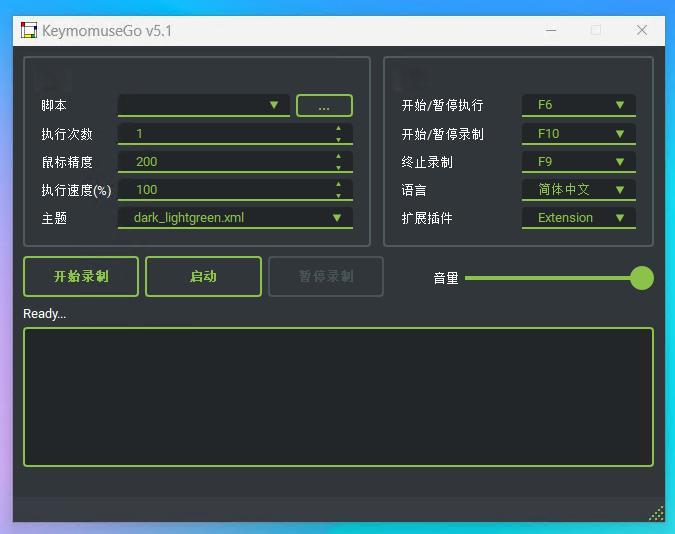Expand the language dropdown showing 简体中文

click(578, 189)
